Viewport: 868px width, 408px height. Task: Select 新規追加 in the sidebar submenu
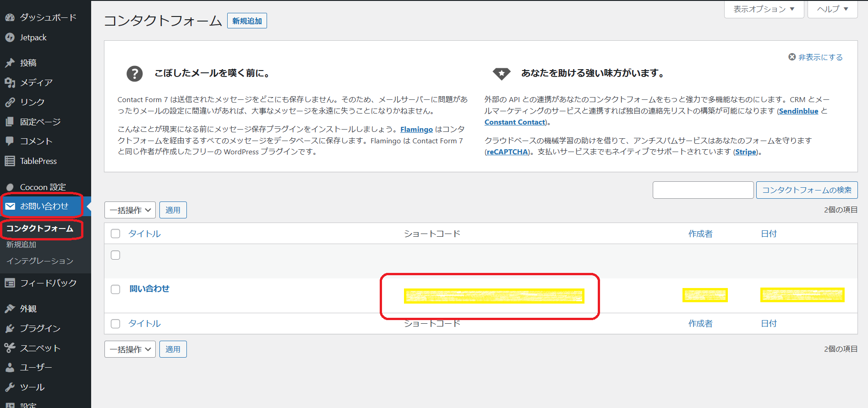tap(21, 245)
